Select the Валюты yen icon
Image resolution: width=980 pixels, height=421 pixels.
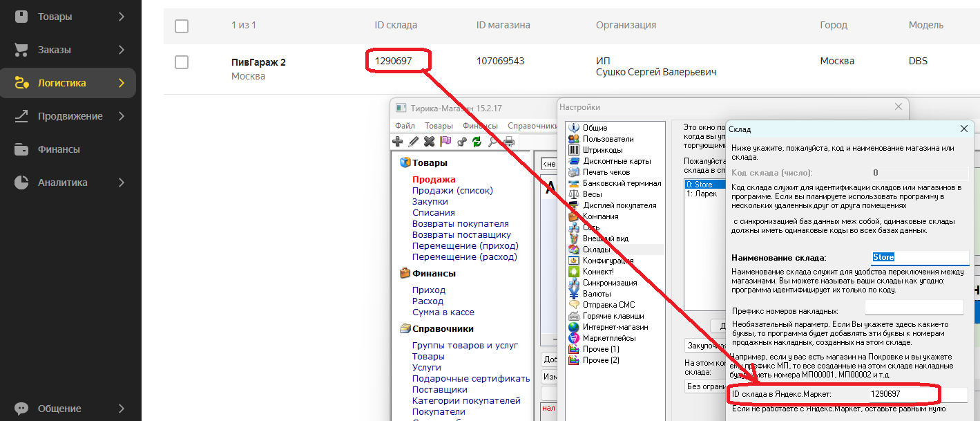click(574, 294)
